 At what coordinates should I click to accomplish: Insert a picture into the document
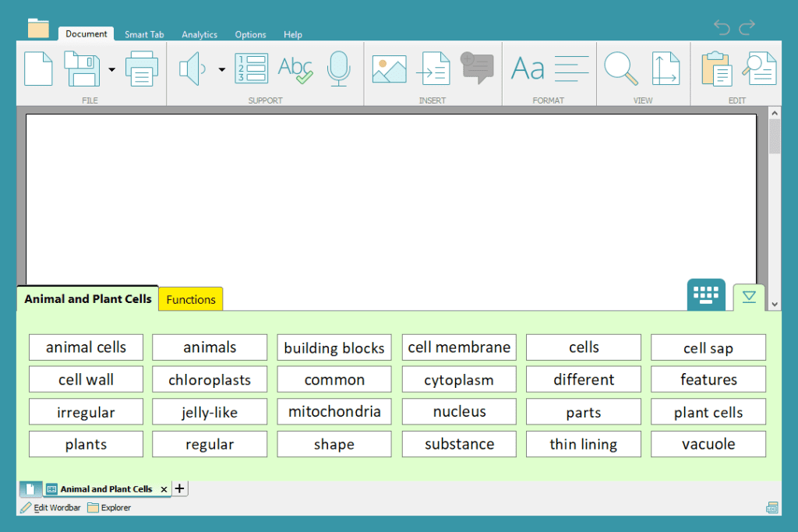point(390,69)
